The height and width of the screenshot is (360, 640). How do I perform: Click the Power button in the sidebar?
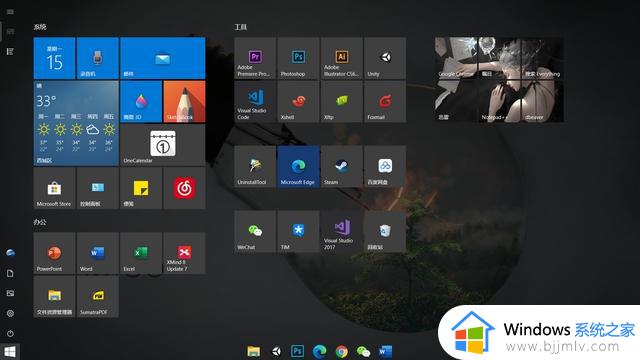coord(10,333)
